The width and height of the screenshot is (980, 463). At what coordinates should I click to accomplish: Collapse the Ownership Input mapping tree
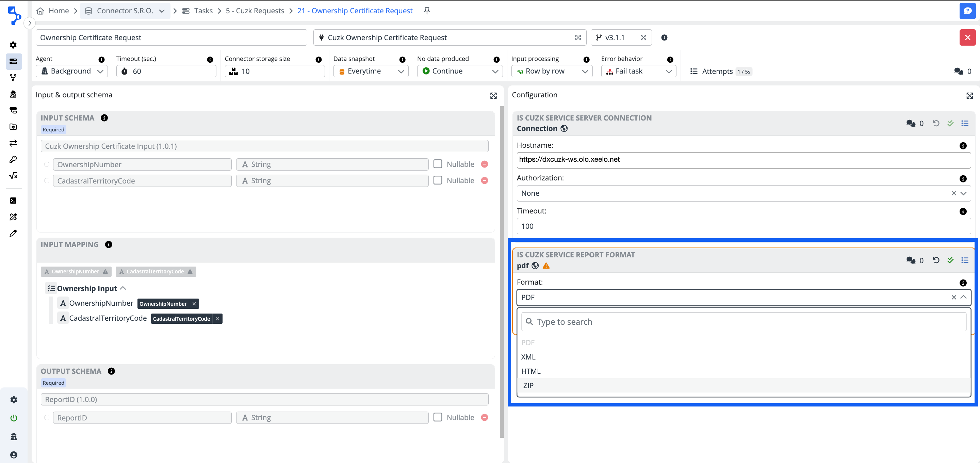click(123, 288)
